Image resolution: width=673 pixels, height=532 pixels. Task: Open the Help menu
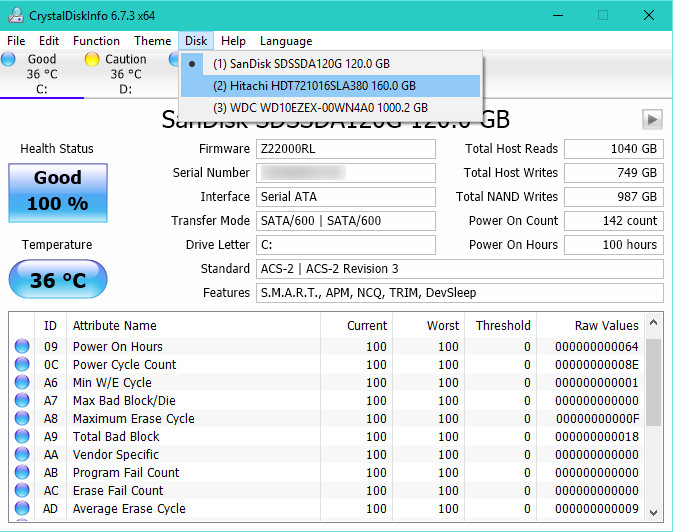coord(233,41)
